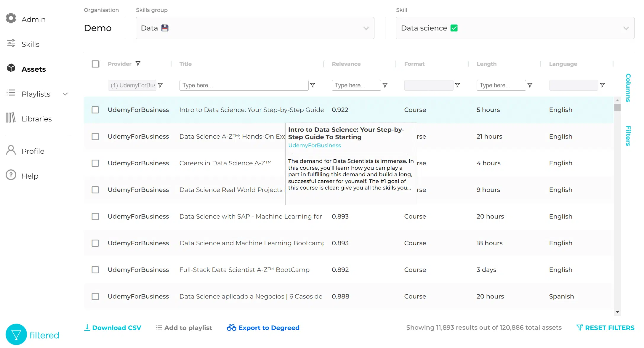Select checkbox for Data Science aplicado a Negocios
644x348 pixels.
(95, 296)
